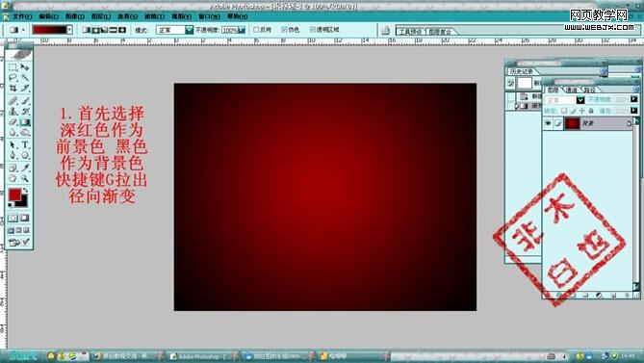
Task: Toggle the 反向 (Reverse) checkbox
Action: 256,30
